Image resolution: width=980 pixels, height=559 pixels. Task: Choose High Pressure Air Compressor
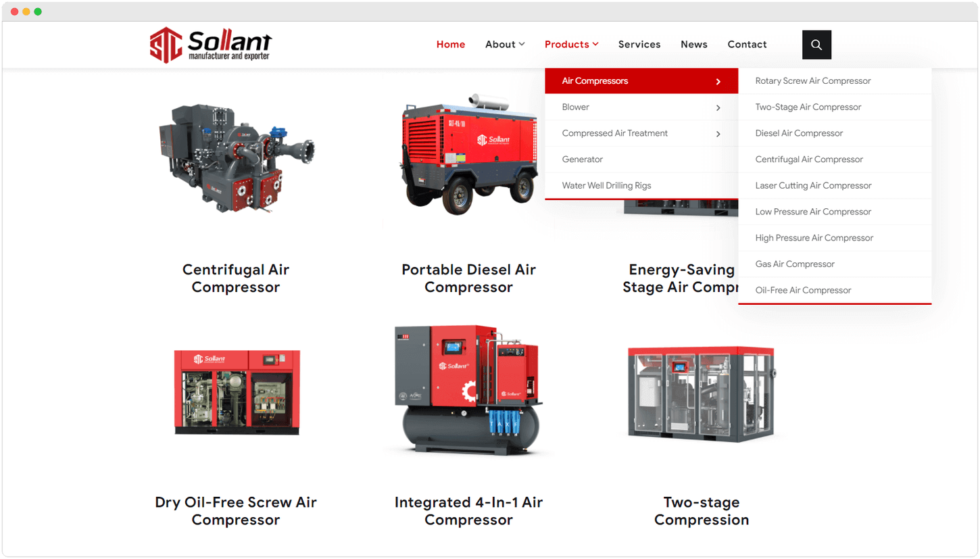click(x=835, y=238)
